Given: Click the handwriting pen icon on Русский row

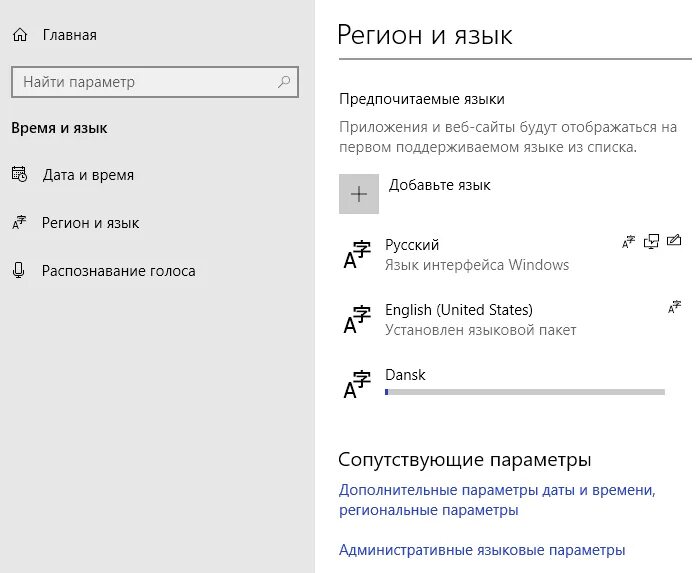Looking at the screenshot, I should (x=674, y=241).
